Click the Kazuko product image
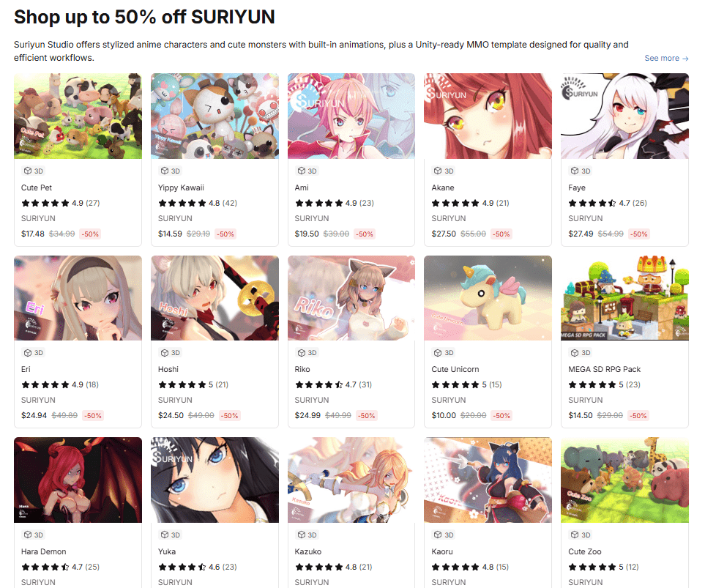The width and height of the screenshot is (705, 588). coord(351,480)
